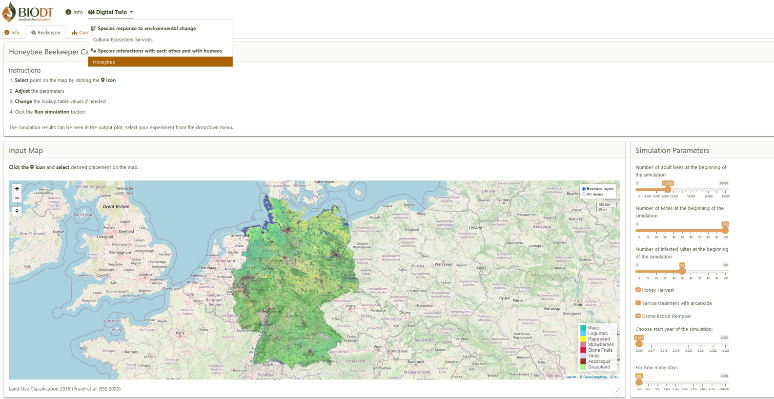Zoom out on the map
This screenshot has width=774, height=399.
[17, 198]
